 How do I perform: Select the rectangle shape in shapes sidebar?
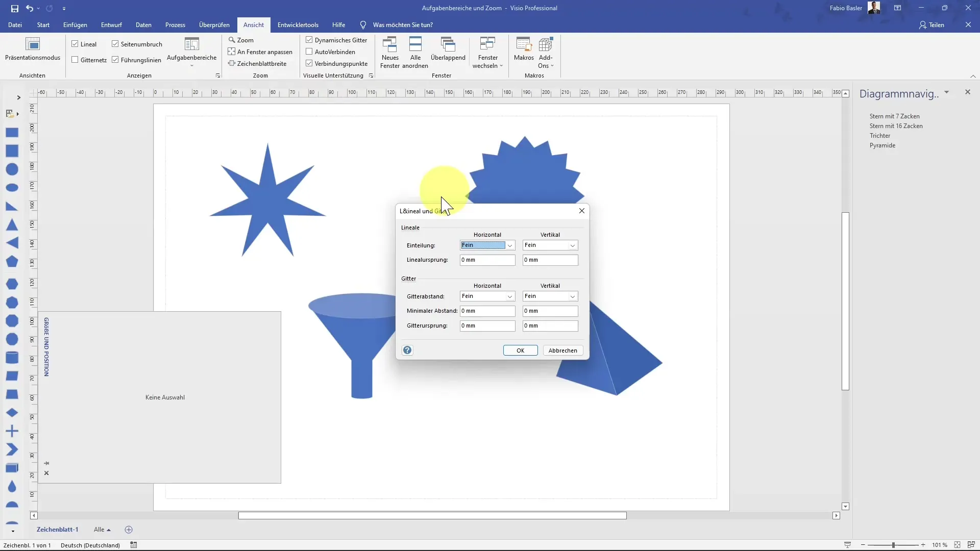[12, 133]
